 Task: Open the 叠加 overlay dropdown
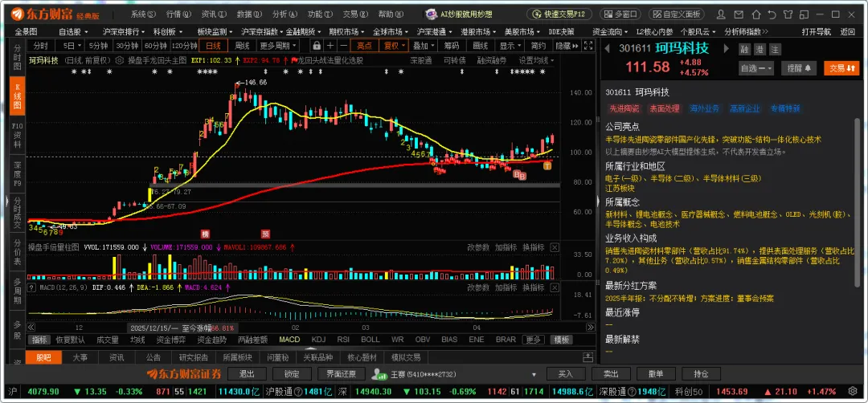coord(424,45)
